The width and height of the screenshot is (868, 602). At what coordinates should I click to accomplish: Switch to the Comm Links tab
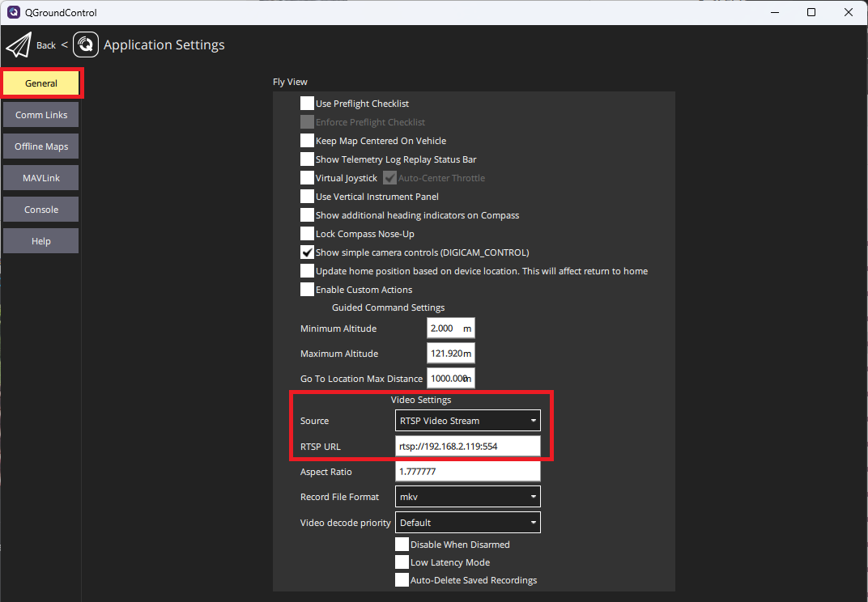41,115
